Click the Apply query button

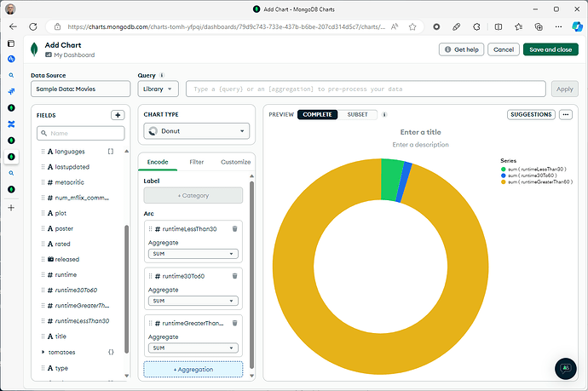[x=565, y=89]
